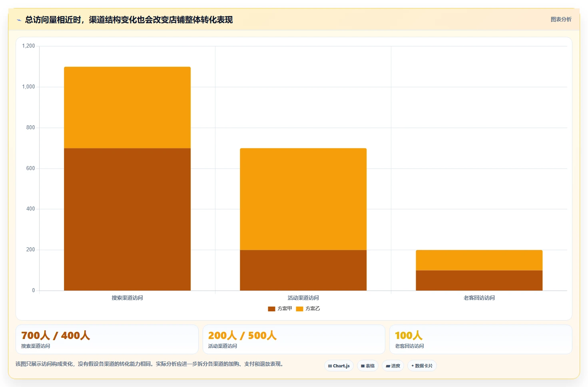This screenshot has width=588, height=387.
Task: Click the 1,000 y-axis tick label
Action: [28, 87]
